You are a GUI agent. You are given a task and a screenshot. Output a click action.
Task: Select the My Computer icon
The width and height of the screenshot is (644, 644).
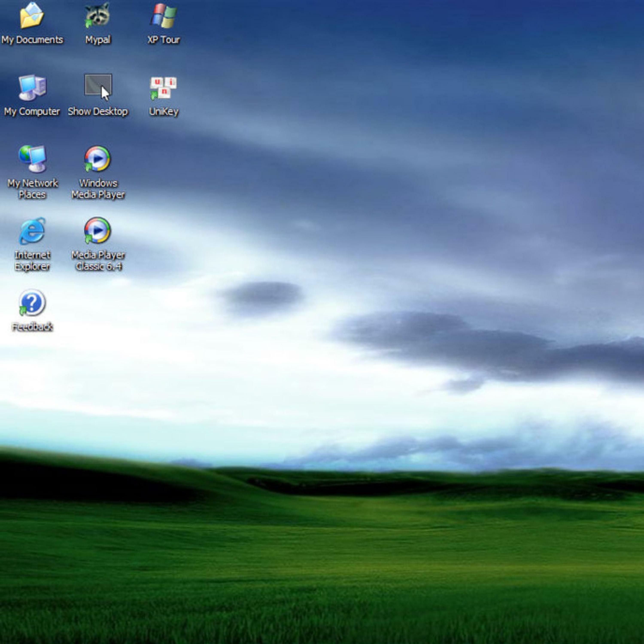(x=32, y=87)
